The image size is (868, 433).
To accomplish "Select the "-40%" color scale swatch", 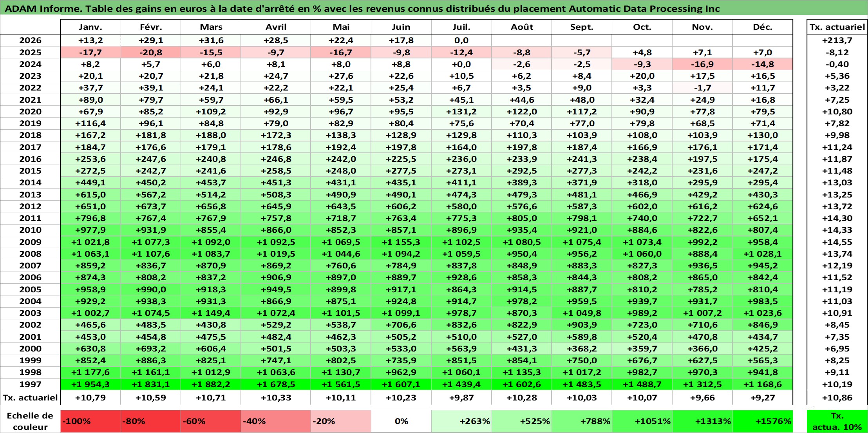I will [x=276, y=421].
